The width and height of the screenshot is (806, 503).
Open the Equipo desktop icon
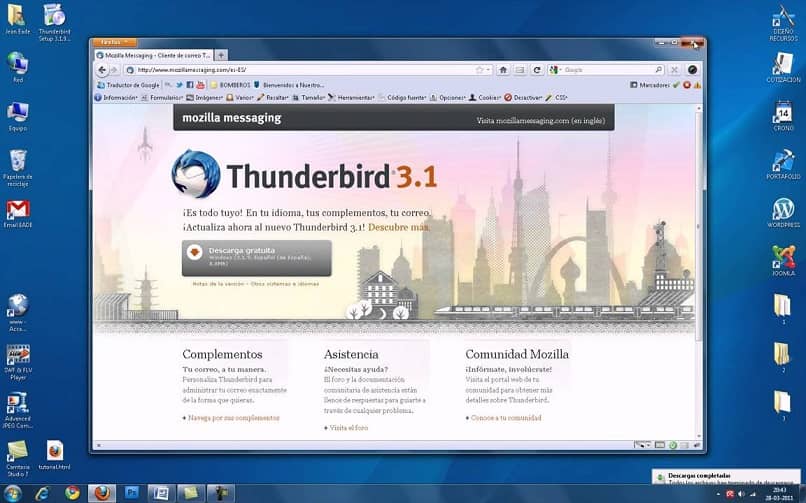(18, 117)
